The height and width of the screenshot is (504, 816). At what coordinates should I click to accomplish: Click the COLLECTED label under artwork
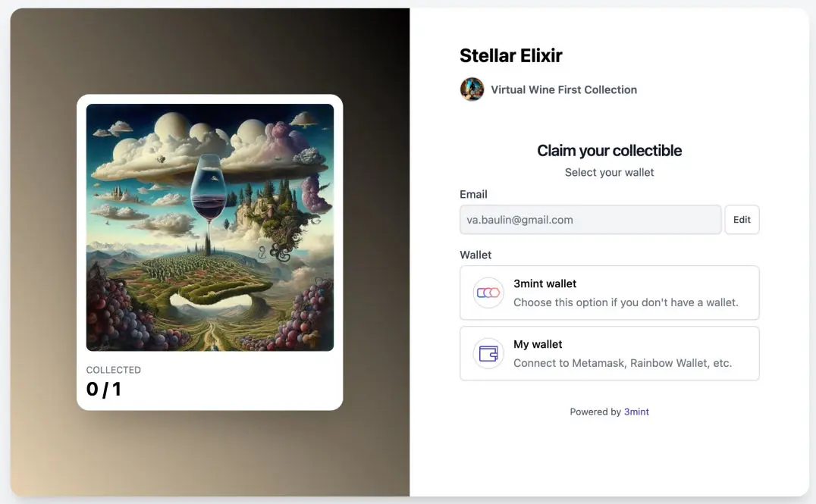click(x=114, y=370)
